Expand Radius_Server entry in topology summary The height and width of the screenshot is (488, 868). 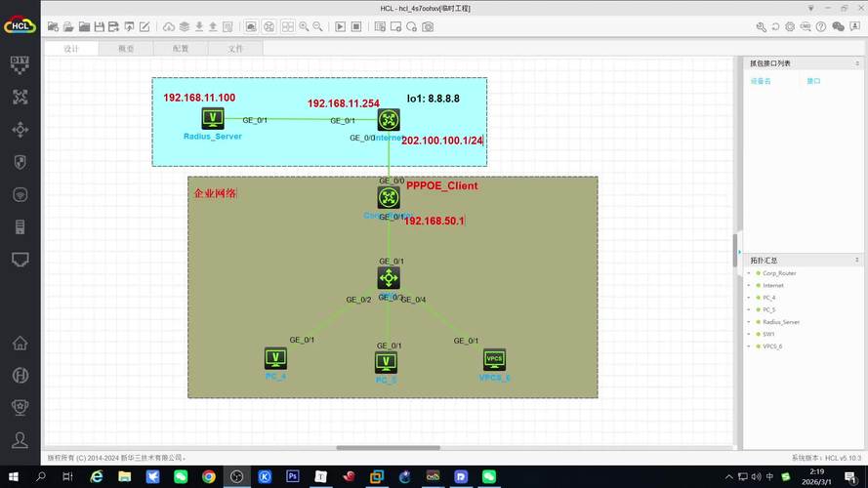pyautogui.click(x=750, y=322)
